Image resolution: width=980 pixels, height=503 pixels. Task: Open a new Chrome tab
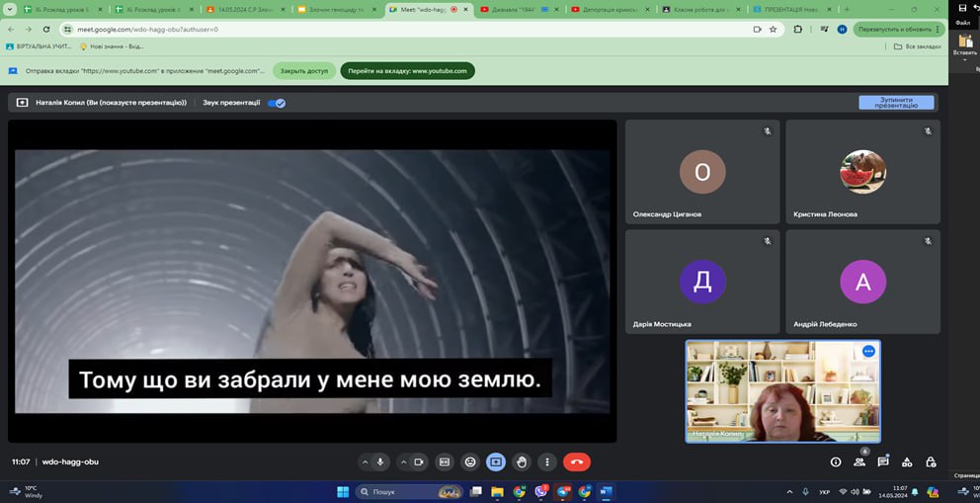847,9
